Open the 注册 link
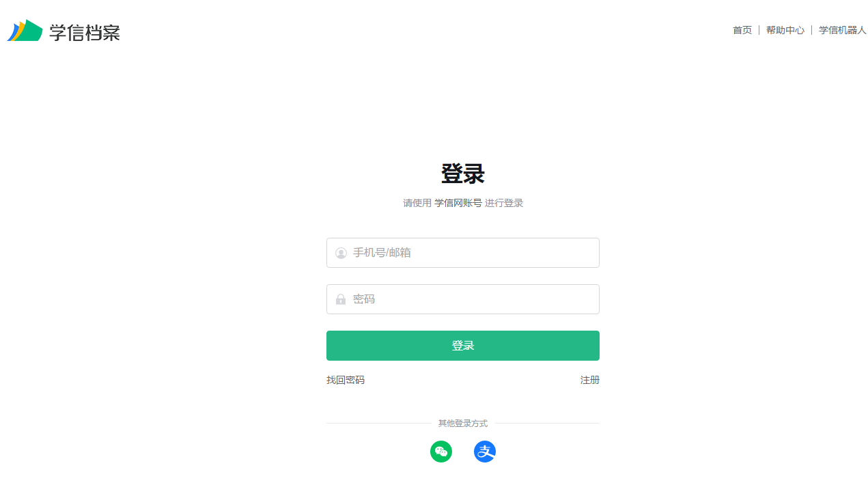This screenshot has height=498, width=868. click(x=590, y=380)
